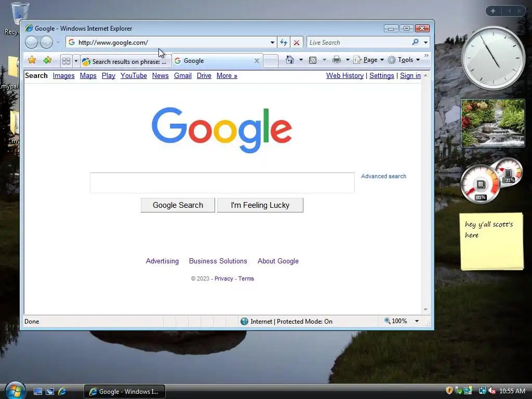Screen dimensions: 532x399
Task: Open the Business Solutions link
Action: 218,261
